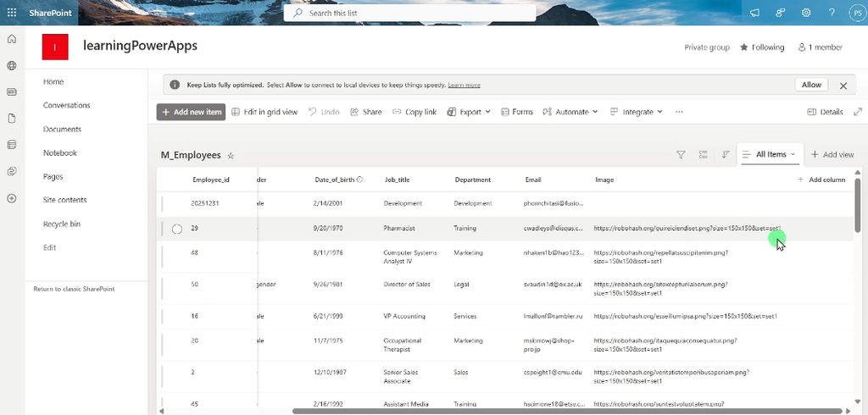Click Return to classic SharePoint link
The image size is (868, 415).
[x=75, y=289]
